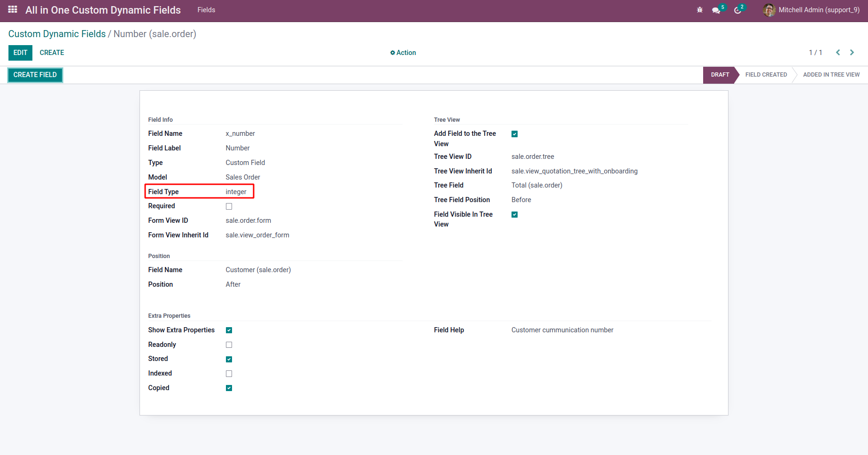Go to previous record arrow
This screenshot has height=455, width=868.
838,53
